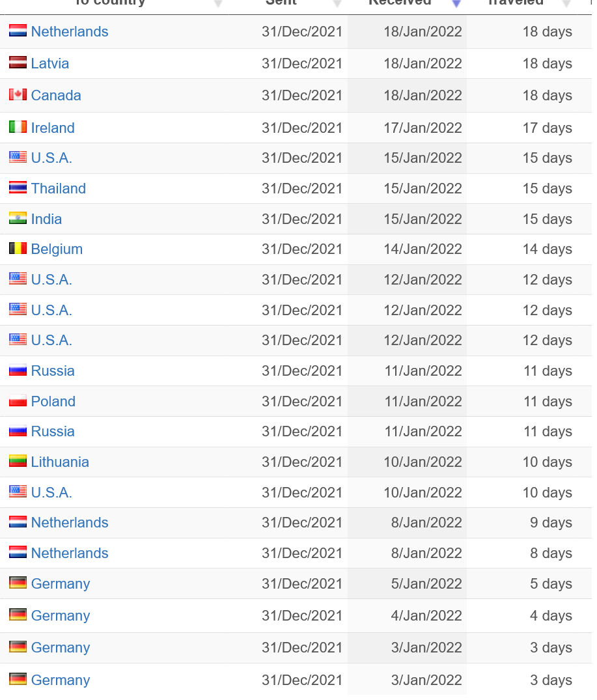Open the India country link

46,219
